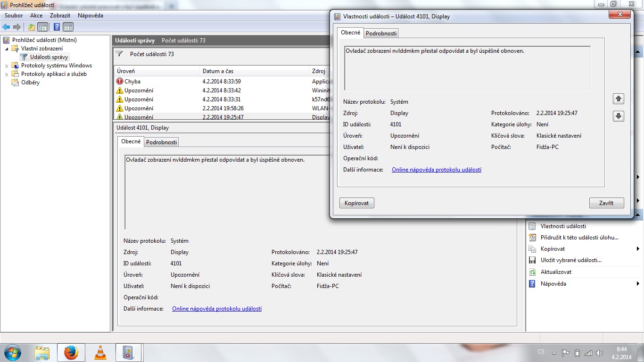The image size is (644, 362).
Task: Click the warning icon of the 8:33:42 row
Action: (120, 90)
